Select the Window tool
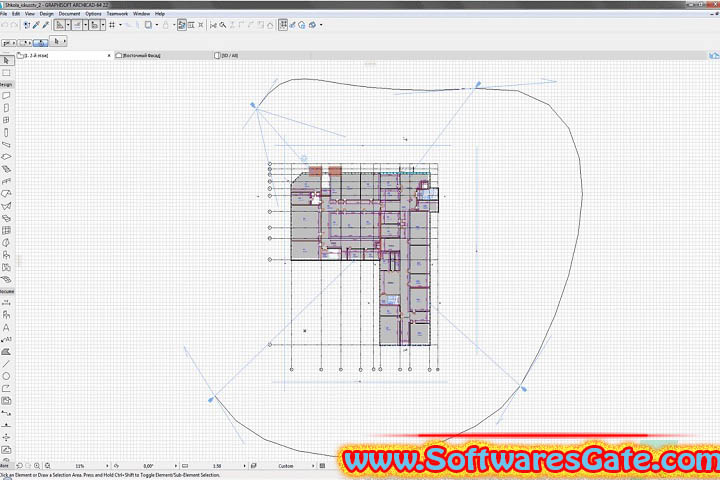 coord(6,120)
